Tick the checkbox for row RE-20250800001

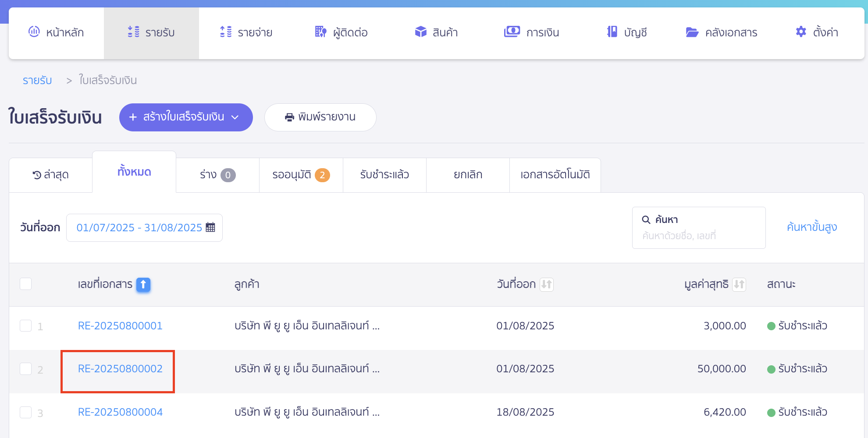tap(25, 326)
